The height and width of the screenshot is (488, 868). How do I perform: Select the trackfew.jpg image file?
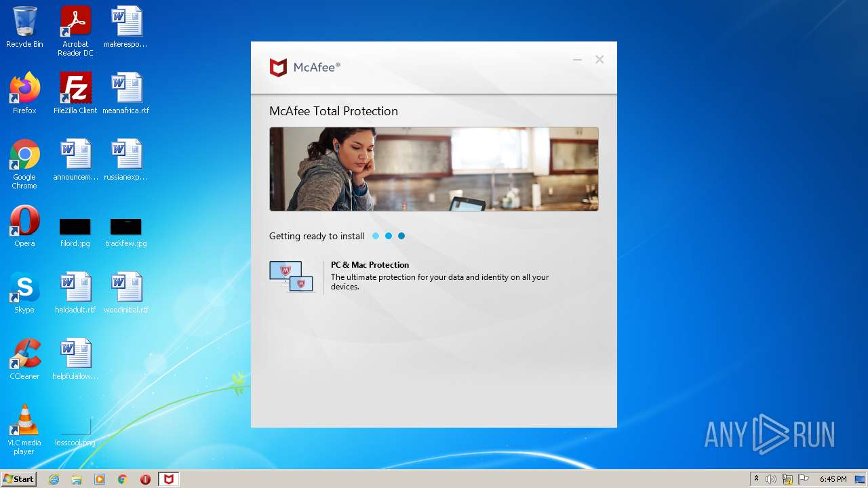click(126, 231)
